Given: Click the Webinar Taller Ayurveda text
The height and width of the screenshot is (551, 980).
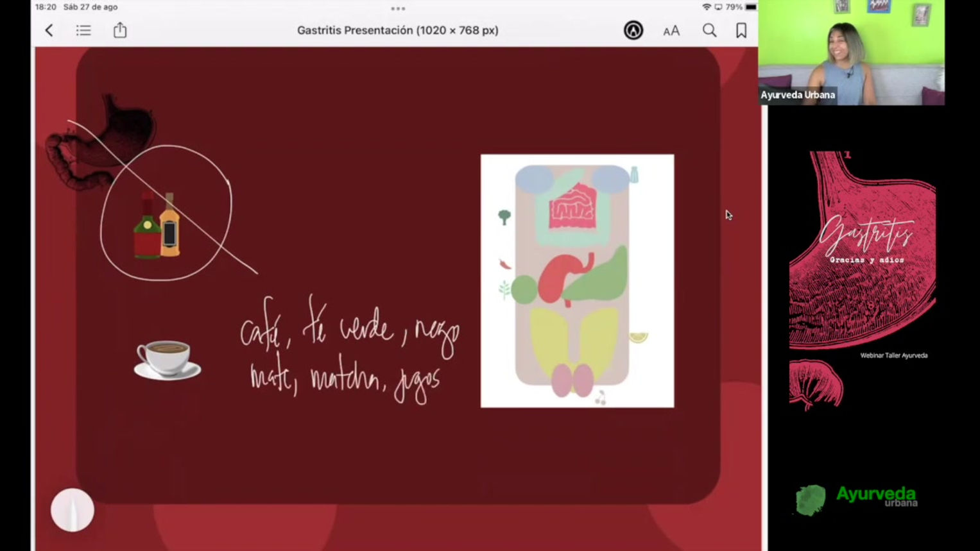Looking at the screenshot, I should [x=894, y=355].
